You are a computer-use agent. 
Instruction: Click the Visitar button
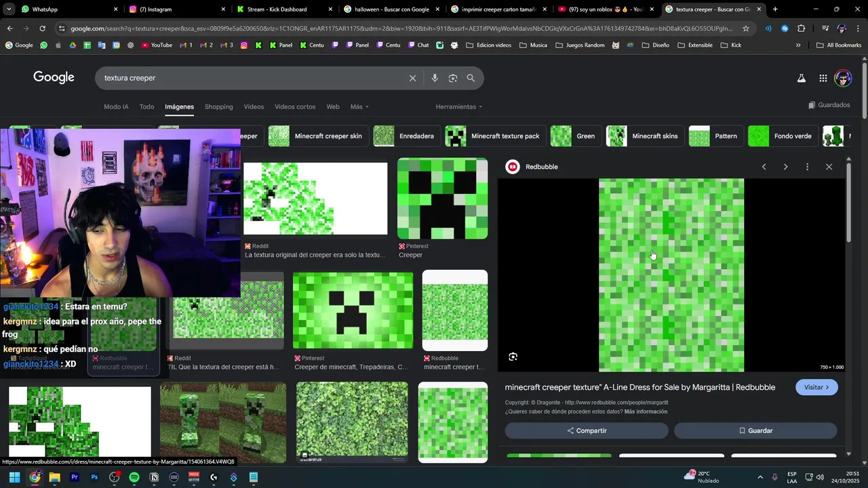(x=816, y=387)
